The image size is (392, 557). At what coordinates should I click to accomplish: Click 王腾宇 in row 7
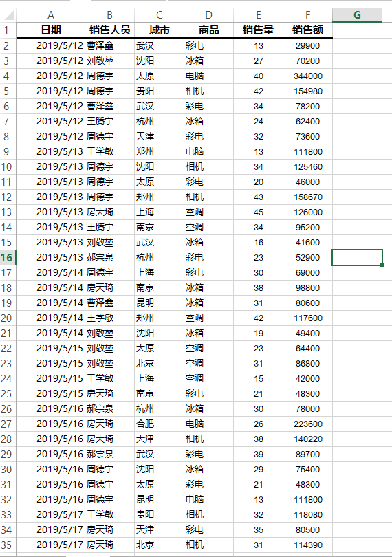coord(110,122)
